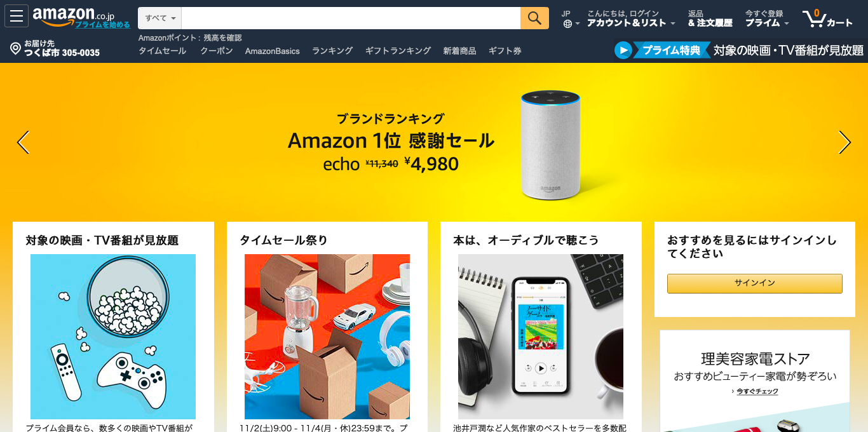This screenshot has width=868, height=432.
Task: Click inside the search text field
Action: click(351, 18)
